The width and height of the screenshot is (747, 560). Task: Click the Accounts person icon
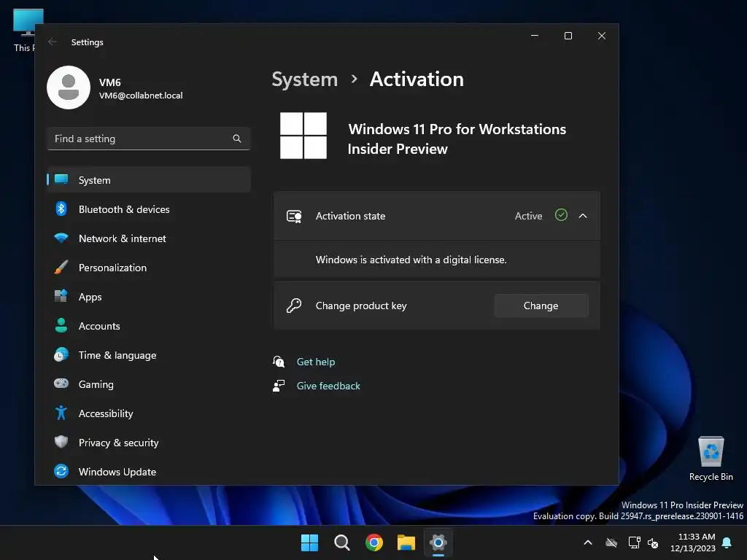pos(61,325)
